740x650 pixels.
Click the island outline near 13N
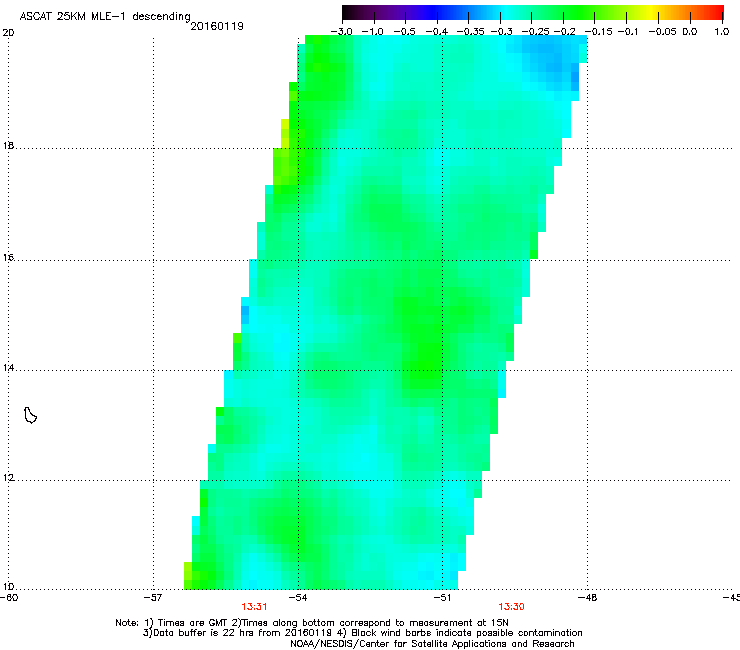(30, 415)
